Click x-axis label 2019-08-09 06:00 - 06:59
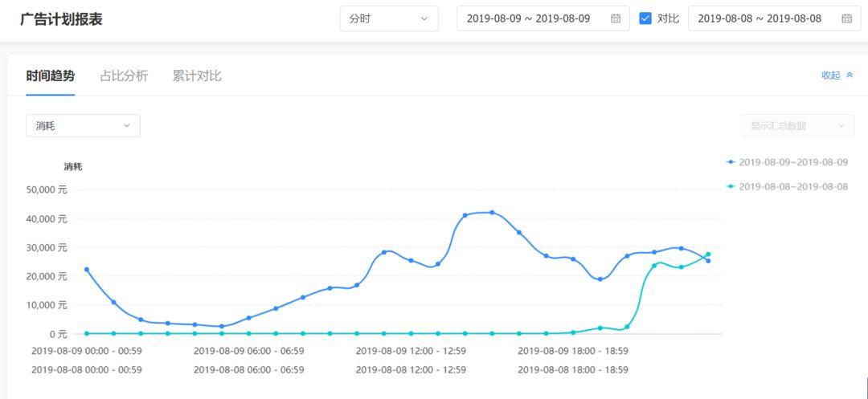Viewport: 868px width, 399px height. (248, 351)
